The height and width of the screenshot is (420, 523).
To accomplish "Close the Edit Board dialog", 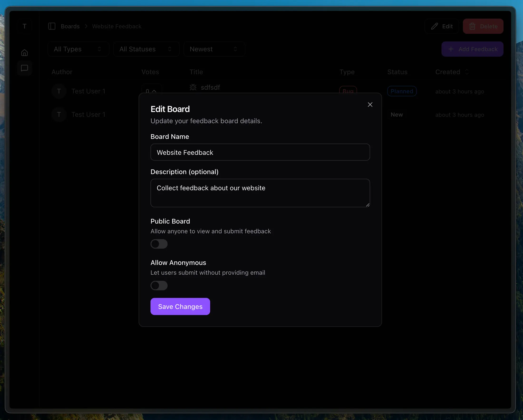I will pos(370,105).
